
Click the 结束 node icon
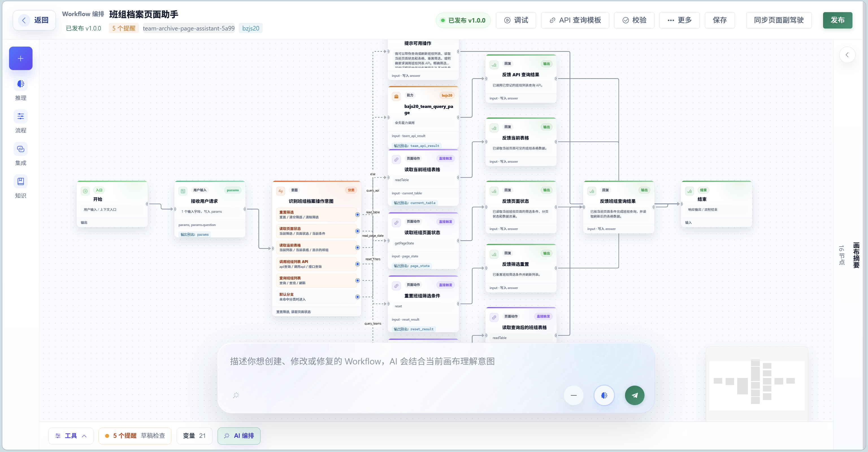click(x=689, y=191)
